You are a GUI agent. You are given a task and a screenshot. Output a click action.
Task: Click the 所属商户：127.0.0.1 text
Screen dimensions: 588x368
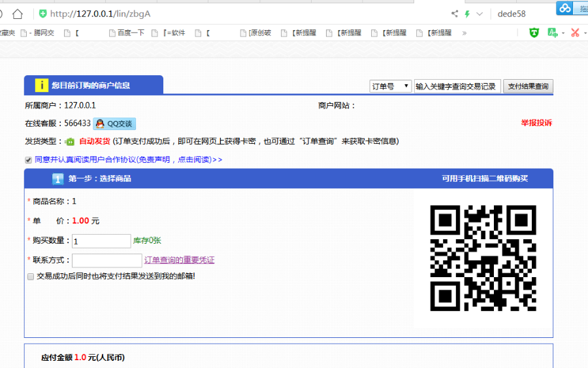coord(60,105)
